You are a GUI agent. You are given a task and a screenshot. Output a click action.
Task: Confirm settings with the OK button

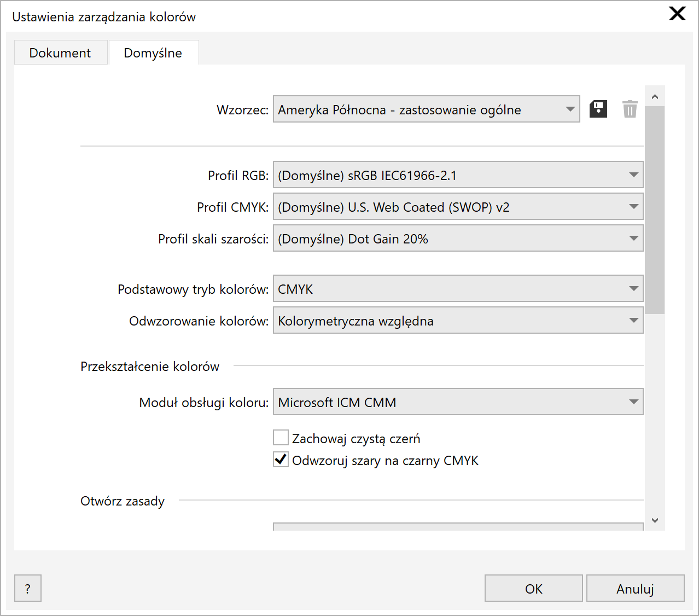click(533, 589)
